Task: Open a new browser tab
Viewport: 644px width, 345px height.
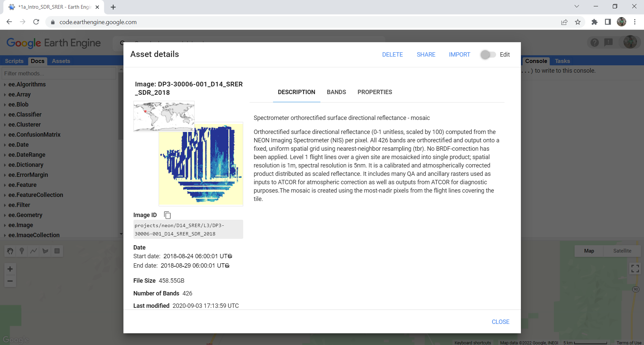Action: (113, 7)
